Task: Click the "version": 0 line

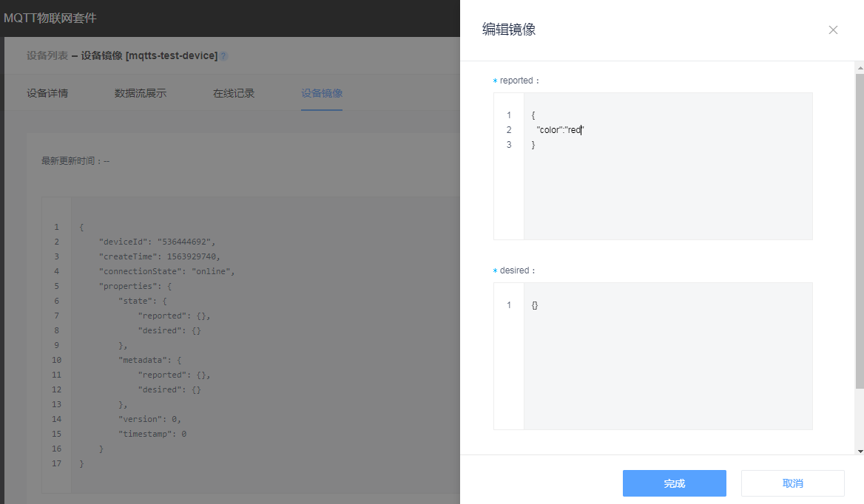Action: (x=150, y=419)
